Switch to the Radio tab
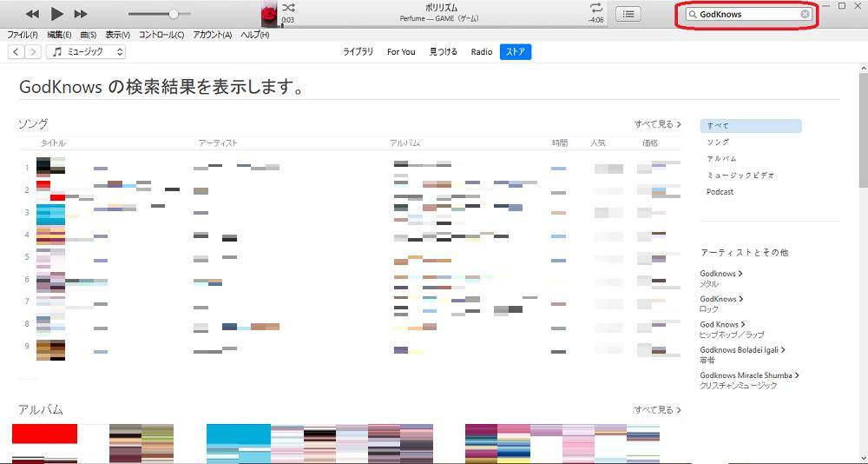 pos(482,52)
